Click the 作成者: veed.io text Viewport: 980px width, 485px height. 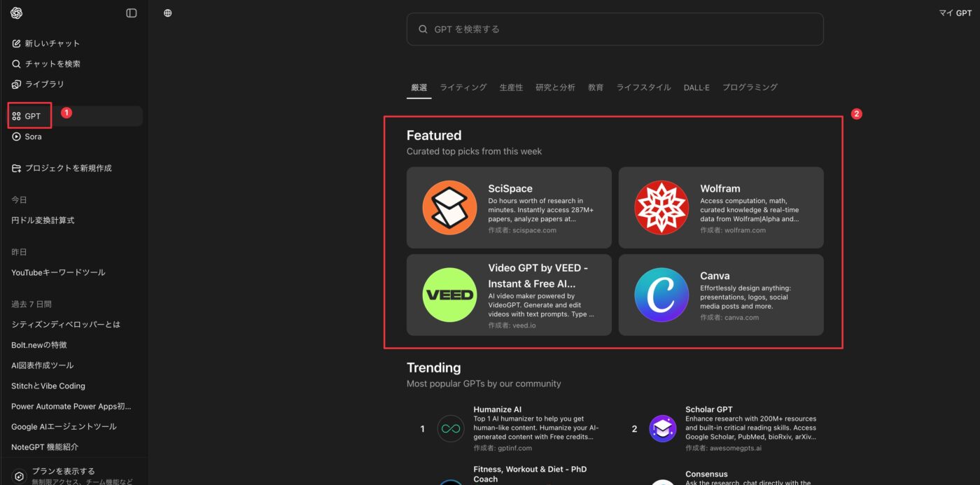tap(513, 325)
